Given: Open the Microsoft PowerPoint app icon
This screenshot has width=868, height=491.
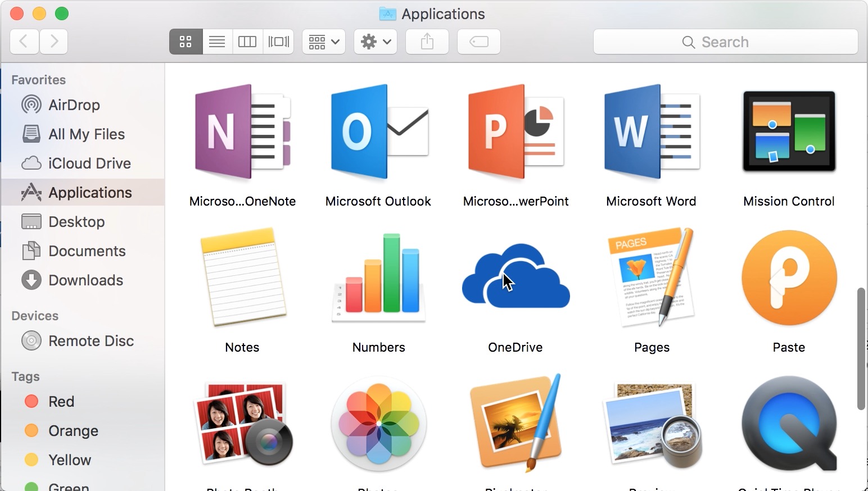Looking at the screenshot, I should click(516, 132).
